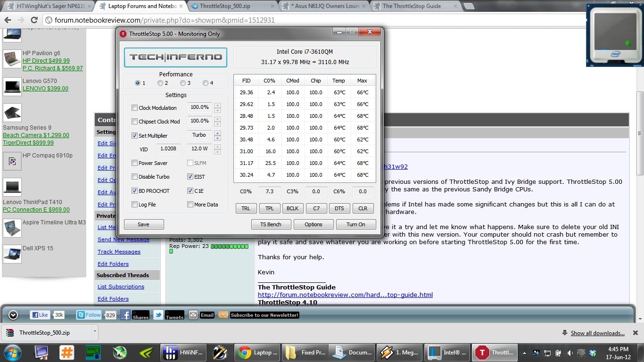Viewport: 644px width, 362px height.
Task: Check the Power Saver option
Action: (135, 163)
